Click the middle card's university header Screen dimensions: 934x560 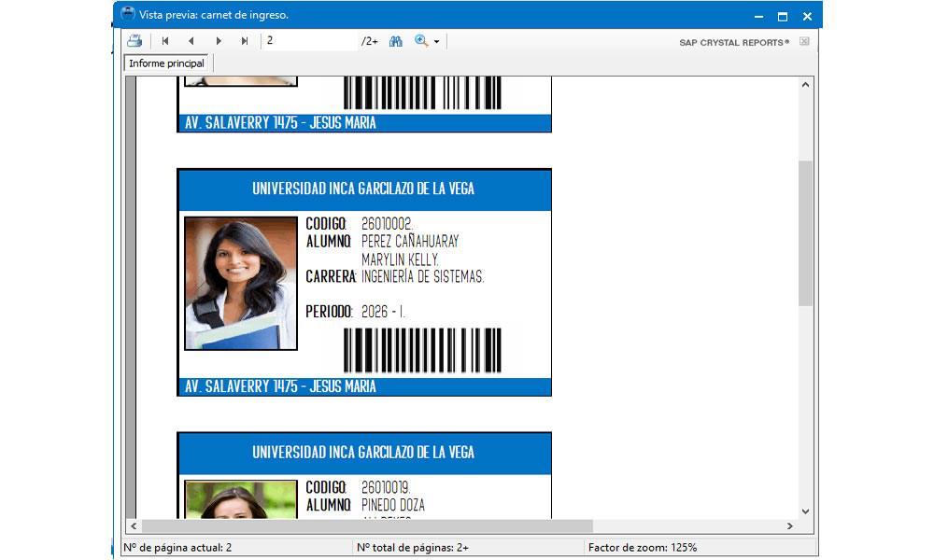pos(364,189)
